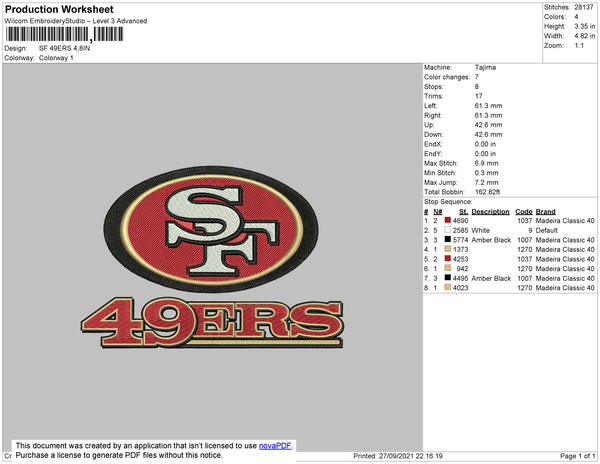Screen dimensions: 600x464
Task: Click the machine value 'Tajima'
Action: tap(485, 67)
